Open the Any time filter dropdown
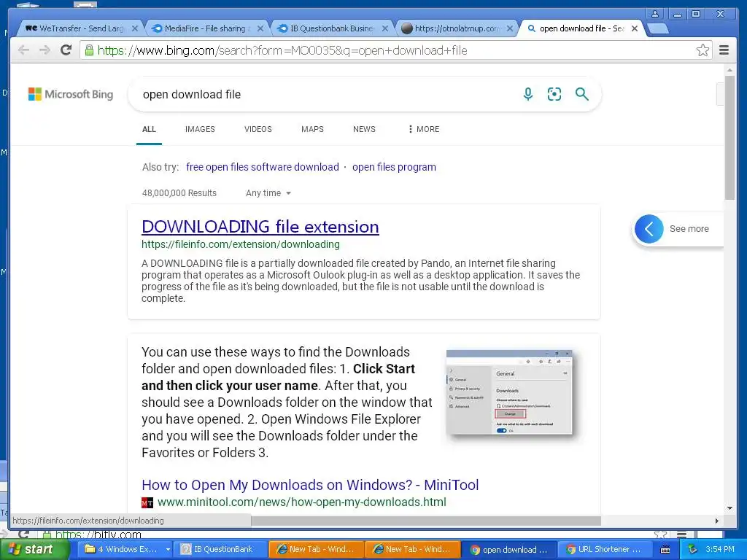Image resolution: width=747 pixels, height=560 pixels. tap(268, 193)
